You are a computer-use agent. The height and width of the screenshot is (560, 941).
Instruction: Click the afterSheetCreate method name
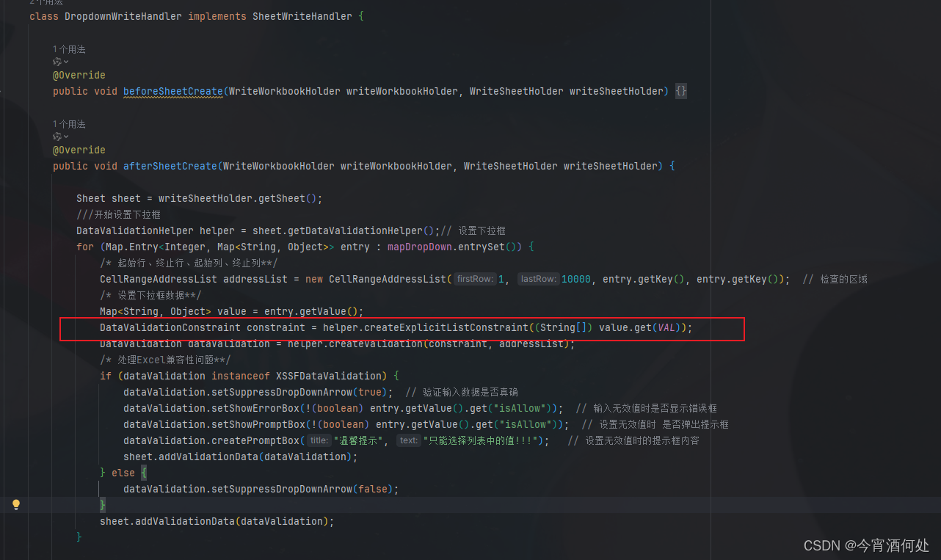coord(170,166)
